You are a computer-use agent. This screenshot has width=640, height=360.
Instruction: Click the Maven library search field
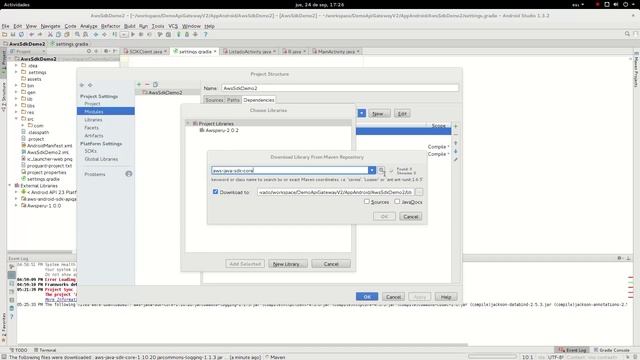[290, 170]
